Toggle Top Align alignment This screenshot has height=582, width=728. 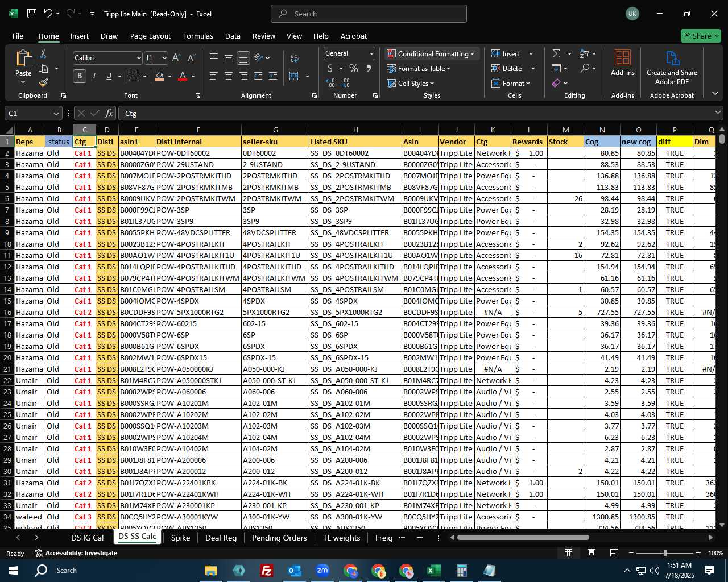214,58
